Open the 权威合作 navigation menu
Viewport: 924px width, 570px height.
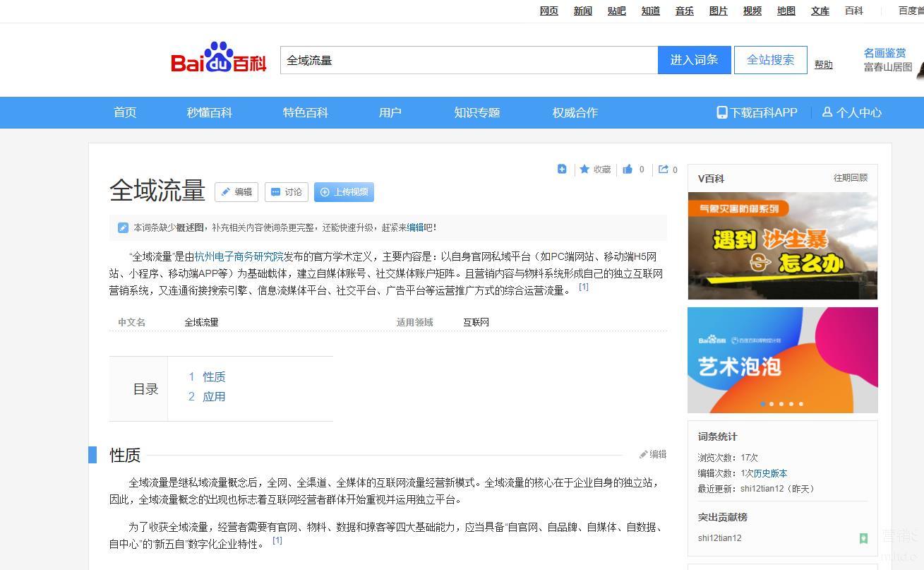coord(575,112)
